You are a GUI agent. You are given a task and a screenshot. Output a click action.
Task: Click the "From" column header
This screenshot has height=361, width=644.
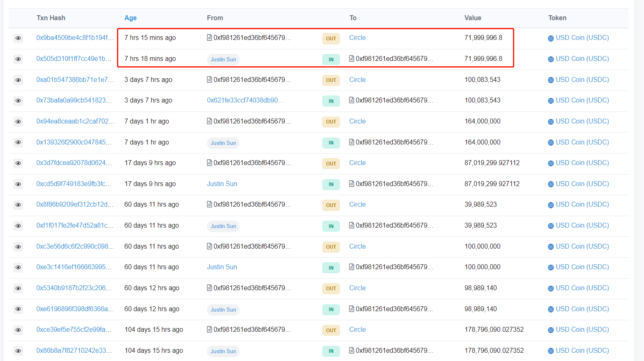tap(215, 18)
